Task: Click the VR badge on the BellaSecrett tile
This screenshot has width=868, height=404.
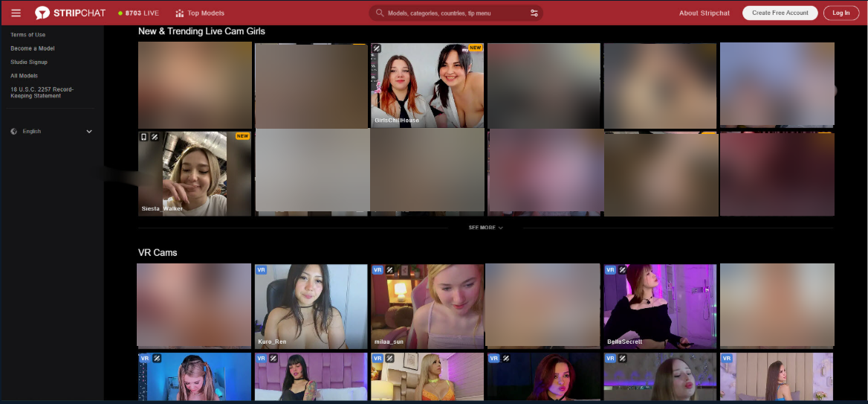Action: coord(610,270)
